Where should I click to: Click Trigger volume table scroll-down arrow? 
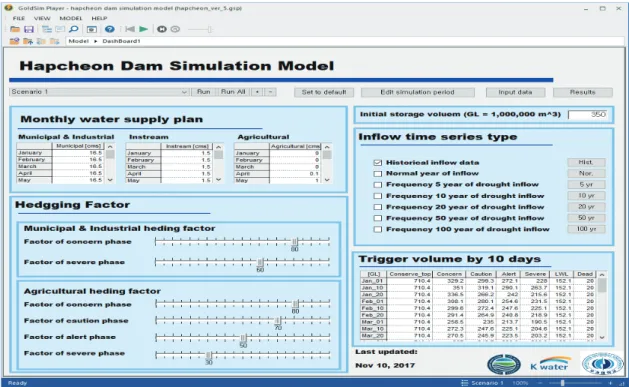[602, 337]
